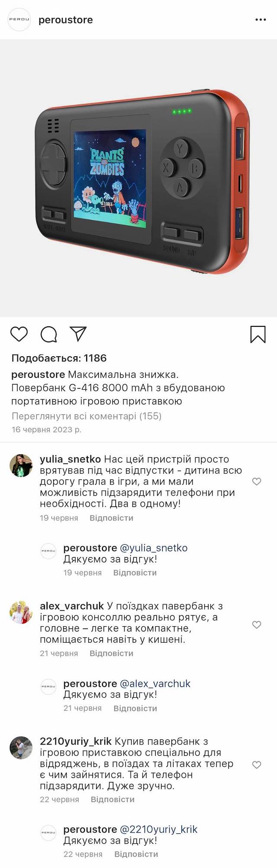The height and width of the screenshot is (868, 277).
Task: Share post via paper plane icon
Action: (x=78, y=334)
